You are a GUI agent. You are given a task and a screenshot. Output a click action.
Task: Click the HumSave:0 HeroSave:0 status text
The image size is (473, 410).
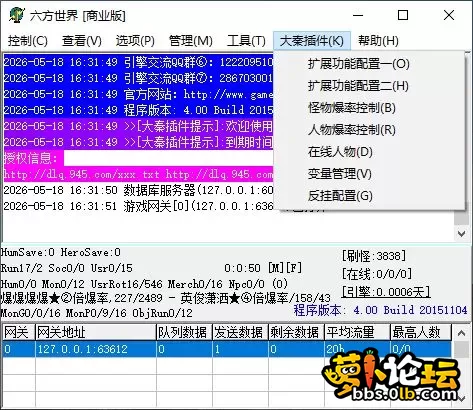(x=60, y=252)
